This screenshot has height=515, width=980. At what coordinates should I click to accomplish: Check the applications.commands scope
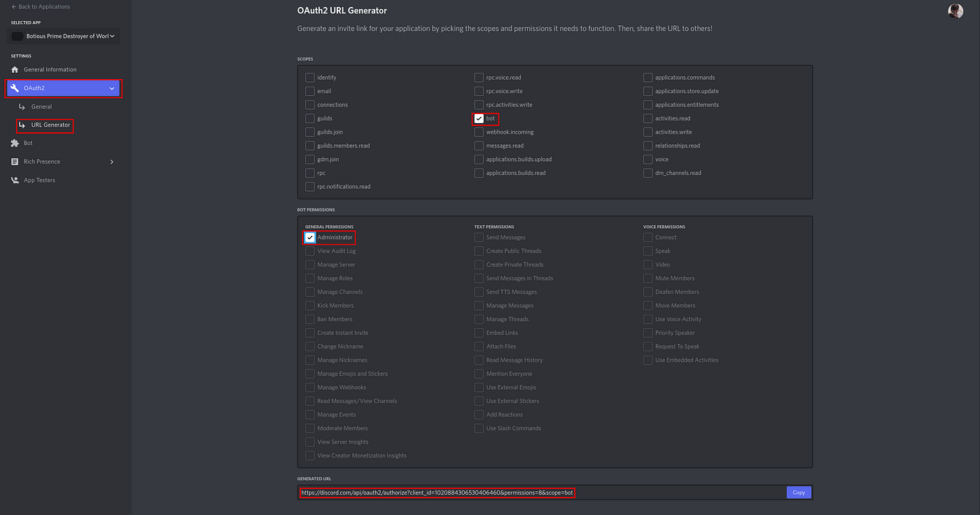click(x=648, y=78)
